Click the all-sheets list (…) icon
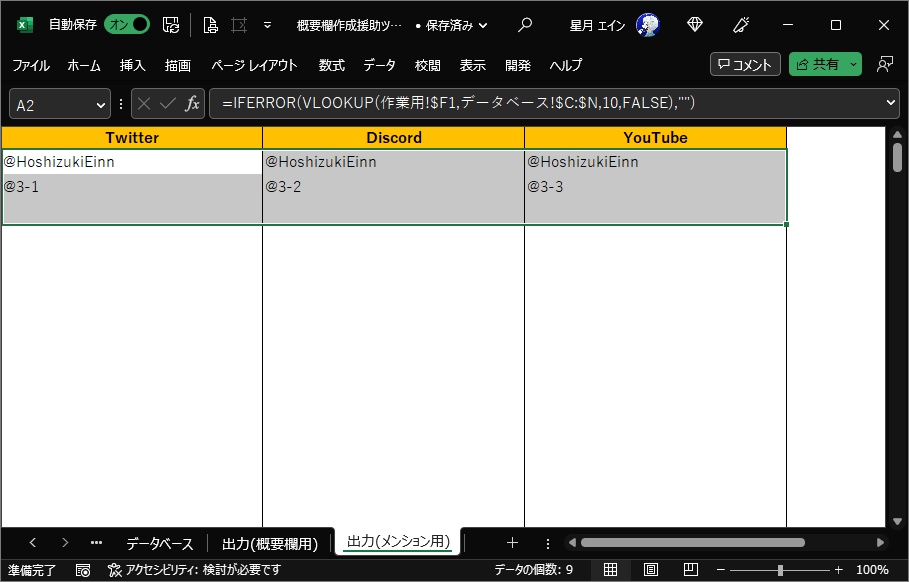Image resolution: width=909 pixels, height=582 pixels. [x=96, y=542]
